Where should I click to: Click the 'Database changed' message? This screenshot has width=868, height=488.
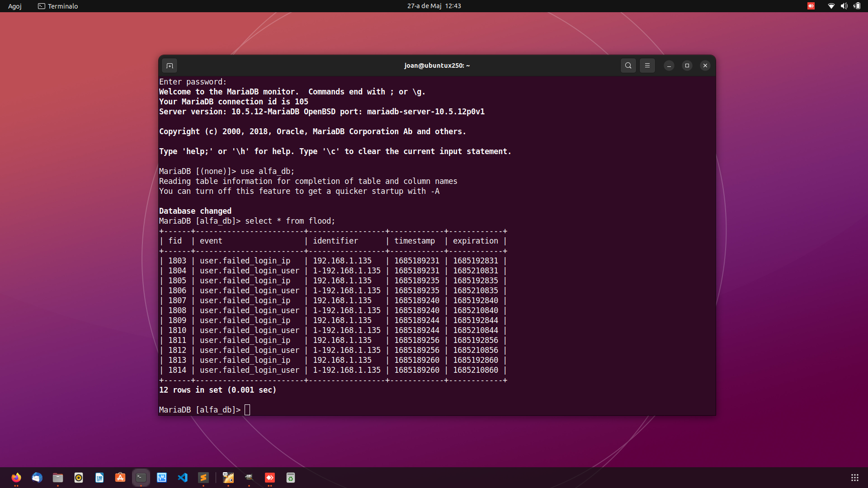tap(195, 211)
